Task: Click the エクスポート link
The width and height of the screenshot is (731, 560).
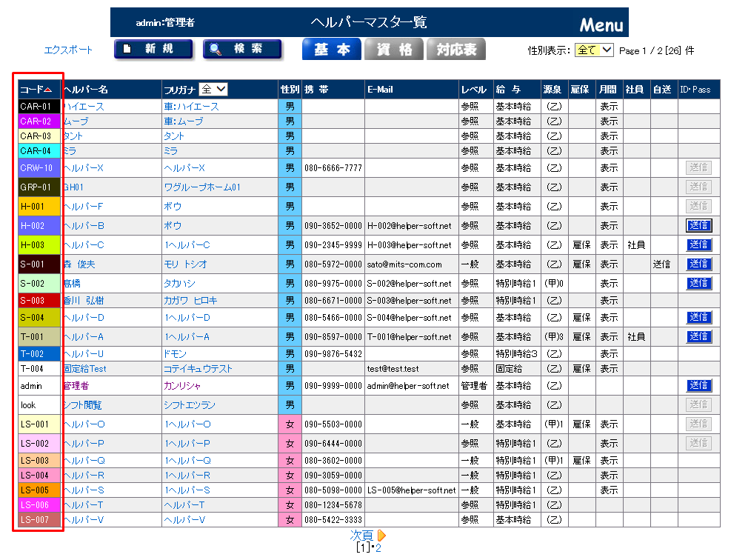Action: point(69,50)
